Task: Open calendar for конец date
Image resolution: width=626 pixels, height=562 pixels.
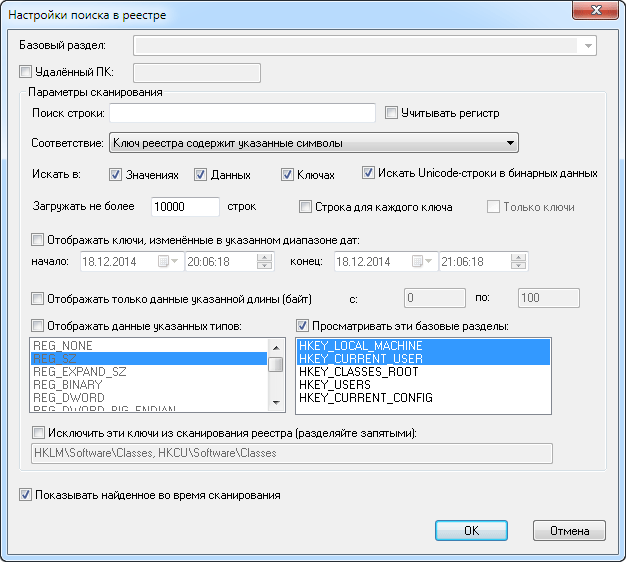Action: pyautogui.click(x=422, y=261)
